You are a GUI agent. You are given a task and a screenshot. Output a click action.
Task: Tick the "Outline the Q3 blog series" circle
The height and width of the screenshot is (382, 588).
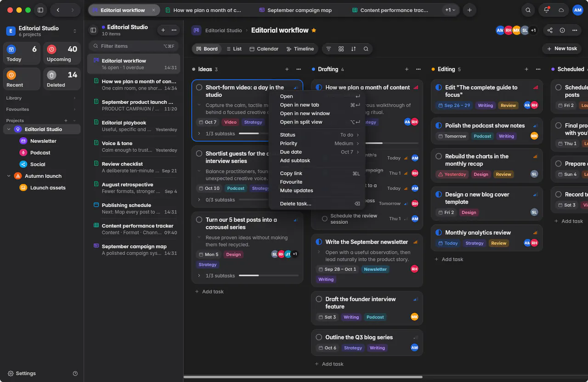(x=319, y=337)
